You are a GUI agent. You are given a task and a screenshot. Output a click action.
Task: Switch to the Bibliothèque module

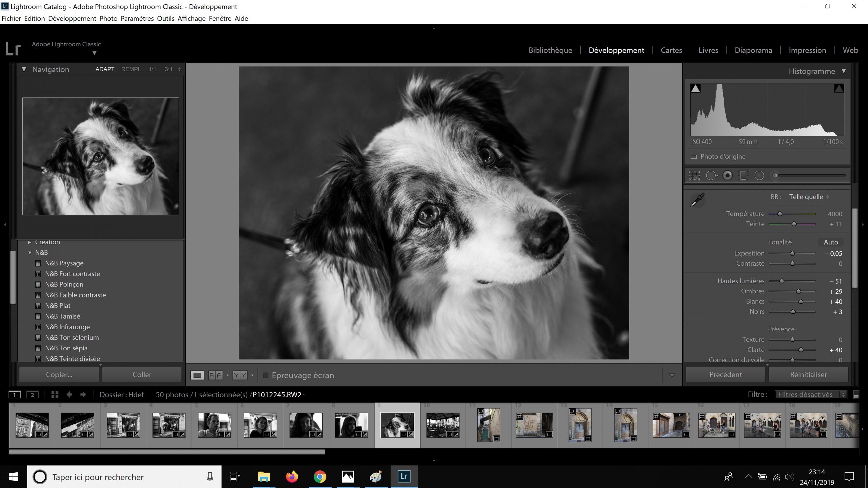(x=550, y=50)
